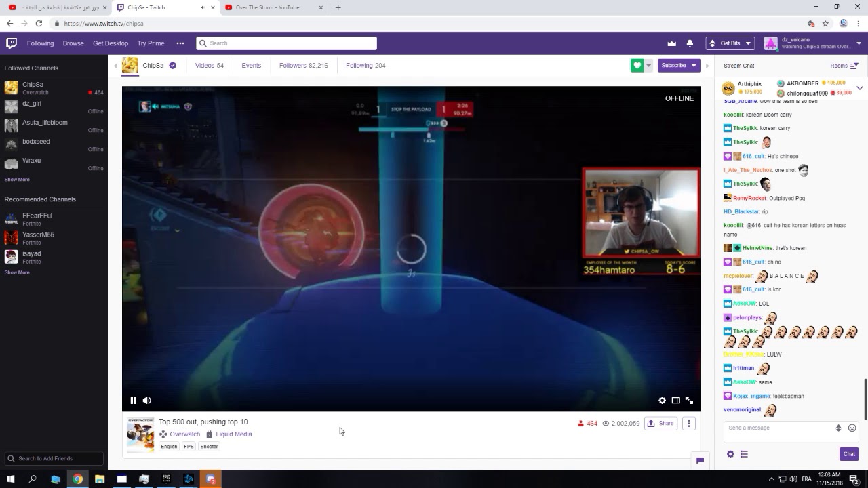Focus the Twitch search field
Image resolution: width=868 pixels, height=488 pixels.
[x=286, y=43]
